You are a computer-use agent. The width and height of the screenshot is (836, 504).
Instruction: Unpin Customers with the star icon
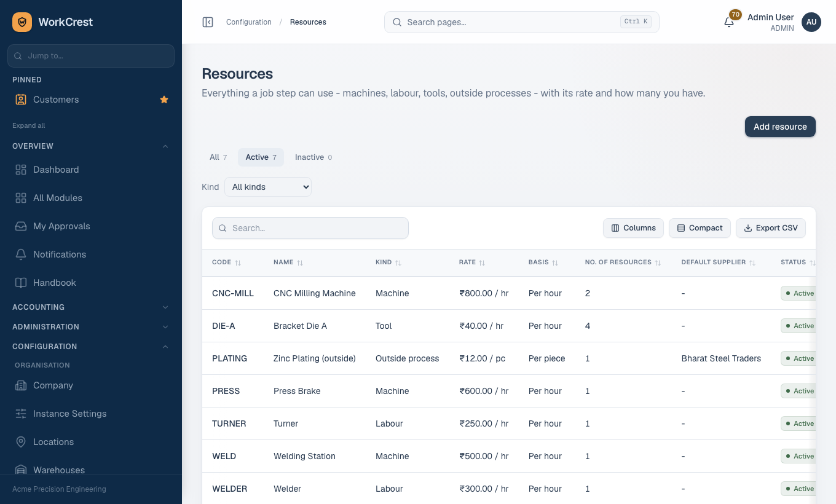click(164, 100)
